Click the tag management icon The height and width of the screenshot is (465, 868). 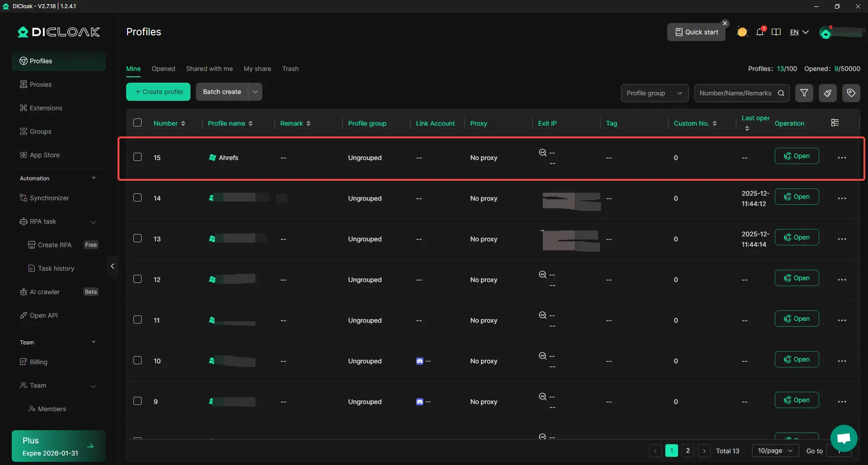click(851, 93)
